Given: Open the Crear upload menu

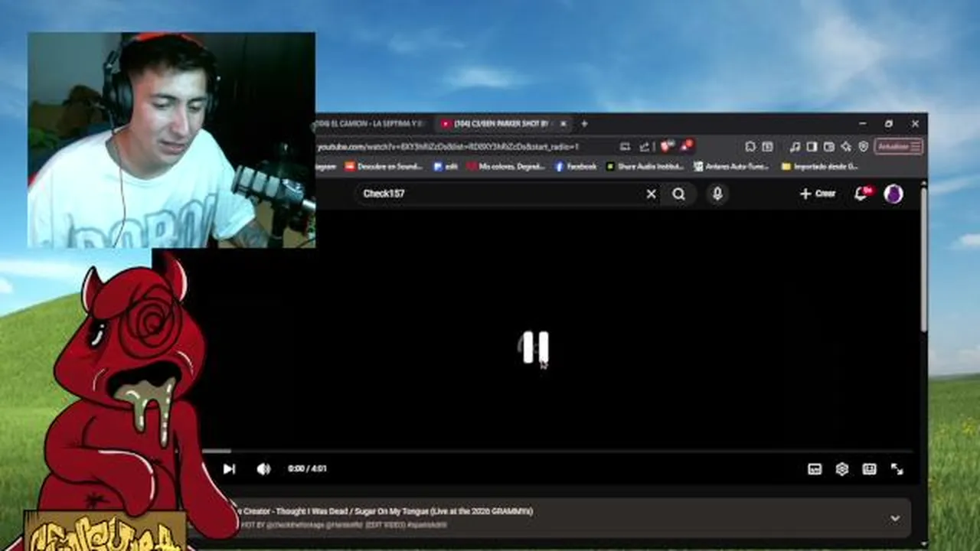Looking at the screenshot, I should pyautogui.click(x=817, y=194).
